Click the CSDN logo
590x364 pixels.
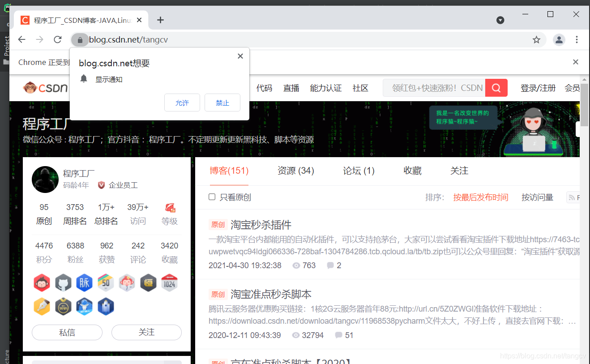point(45,88)
